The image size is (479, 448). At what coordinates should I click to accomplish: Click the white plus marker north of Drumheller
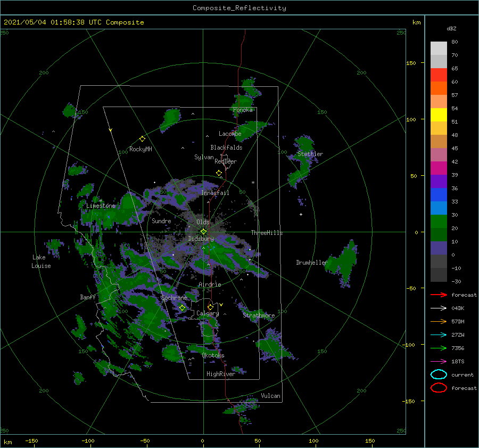point(301,214)
